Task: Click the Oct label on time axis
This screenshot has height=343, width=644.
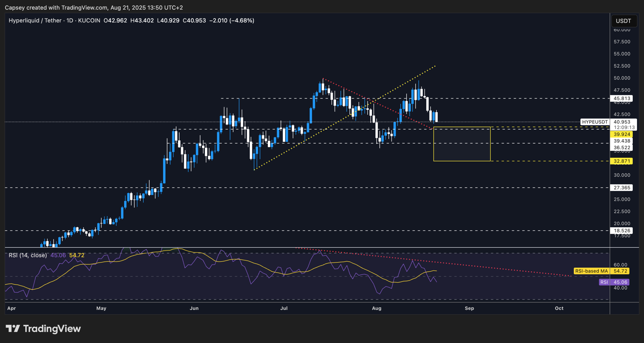Action: point(559,308)
